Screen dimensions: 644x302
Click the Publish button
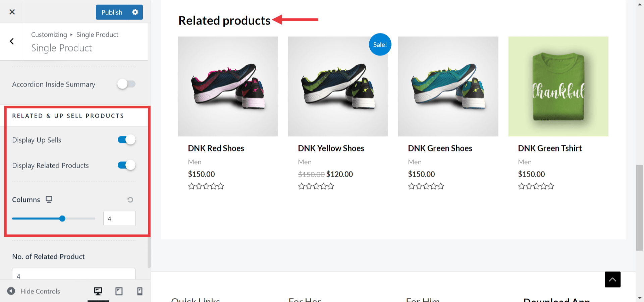pyautogui.click(x=112, y=12)
